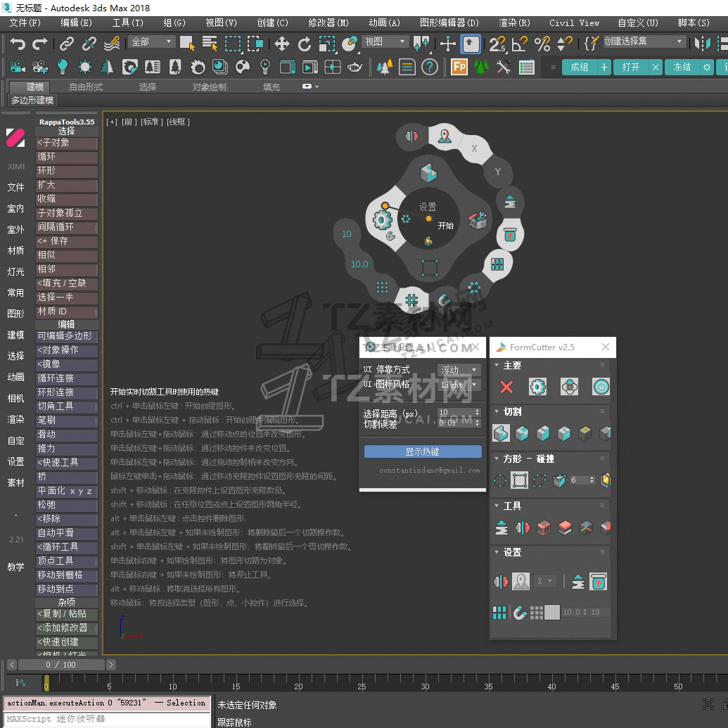The width and height of the screenshot is (728, 728).
Task: Select the Bind to Space Warp tool
Action: 112,44
